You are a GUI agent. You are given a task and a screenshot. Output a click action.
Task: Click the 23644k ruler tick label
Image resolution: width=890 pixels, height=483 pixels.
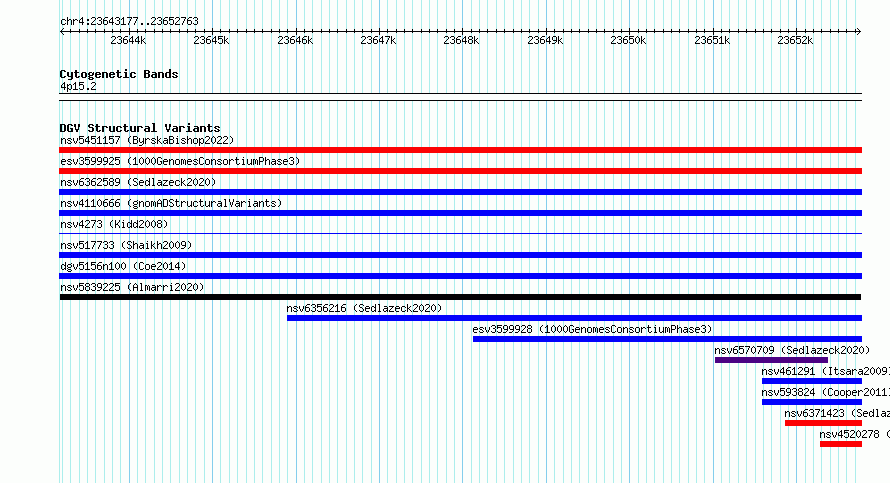click(128, 40)
